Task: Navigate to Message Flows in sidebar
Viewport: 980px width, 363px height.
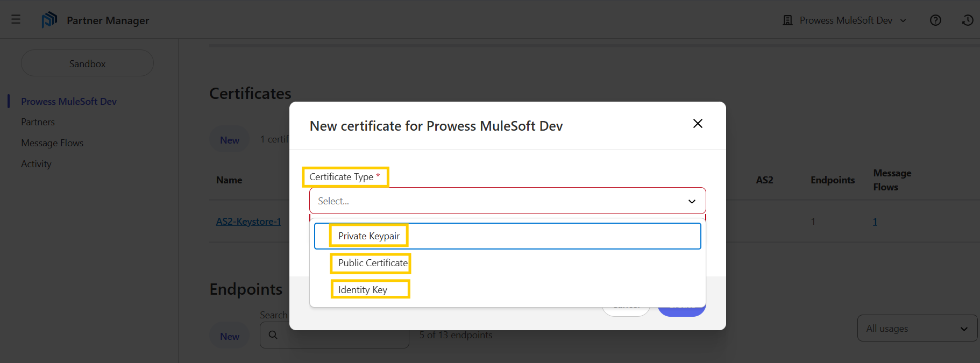Action: coord(52,143)
